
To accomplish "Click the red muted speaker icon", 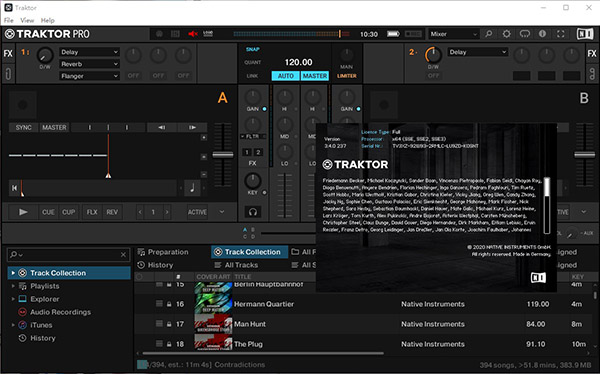I will (193, 34).
